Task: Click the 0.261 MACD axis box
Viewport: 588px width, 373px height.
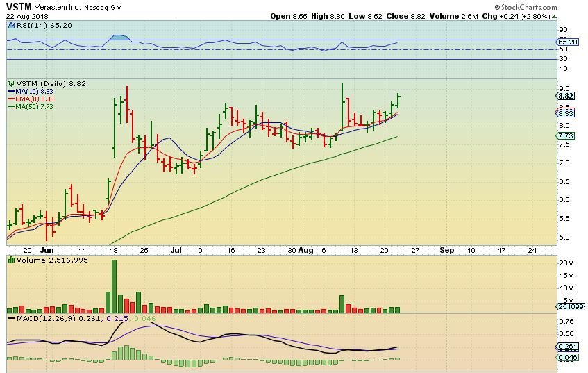Action: (567, 347)
